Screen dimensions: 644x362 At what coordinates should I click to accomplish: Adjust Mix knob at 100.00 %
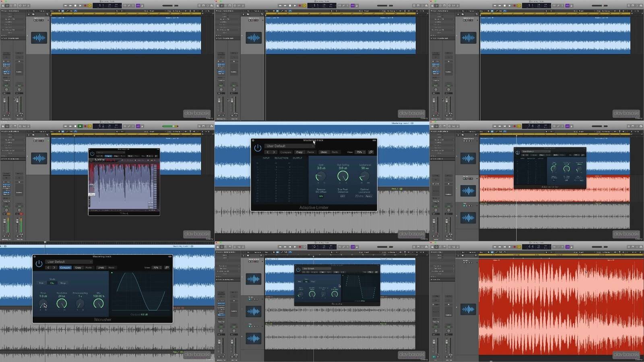pyautogui.click(x=98, y=304)
